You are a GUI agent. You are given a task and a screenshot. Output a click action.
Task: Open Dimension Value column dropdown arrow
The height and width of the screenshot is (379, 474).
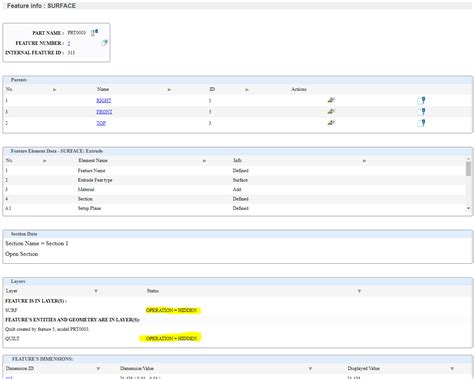(310, 369)
